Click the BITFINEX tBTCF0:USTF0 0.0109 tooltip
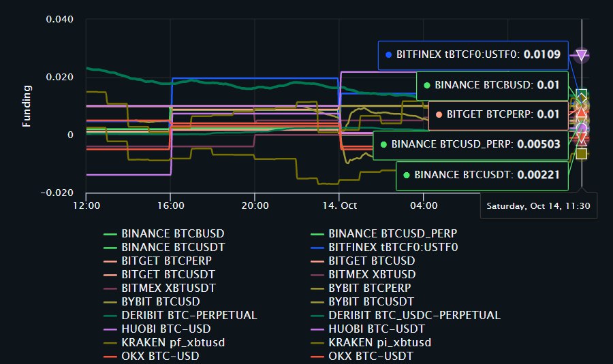613x364 pixels. [x=473, y=55]
